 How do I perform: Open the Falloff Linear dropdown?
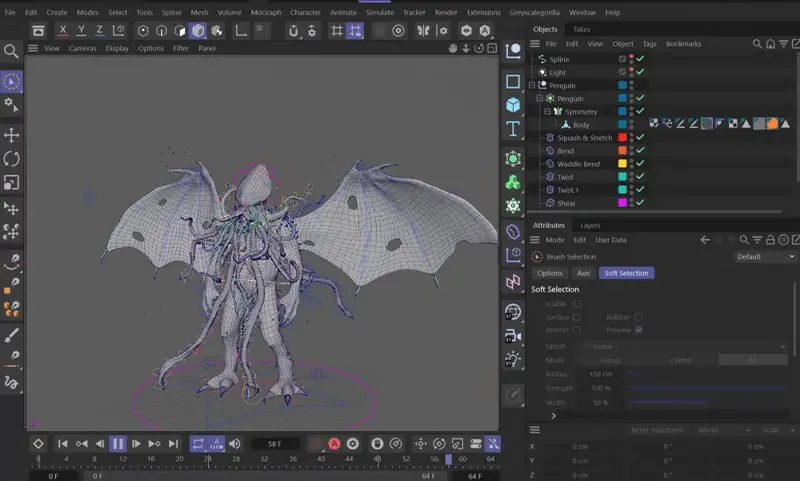pos(686,346)
